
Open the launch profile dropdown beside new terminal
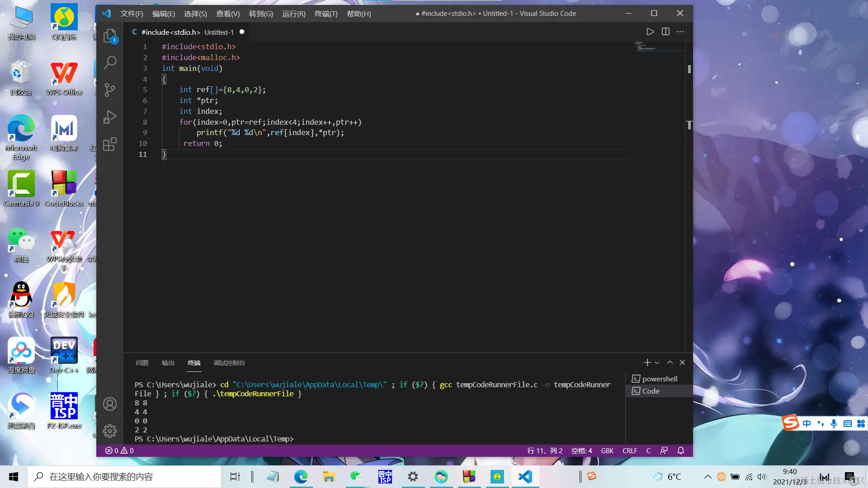click(x=657, y=363)
